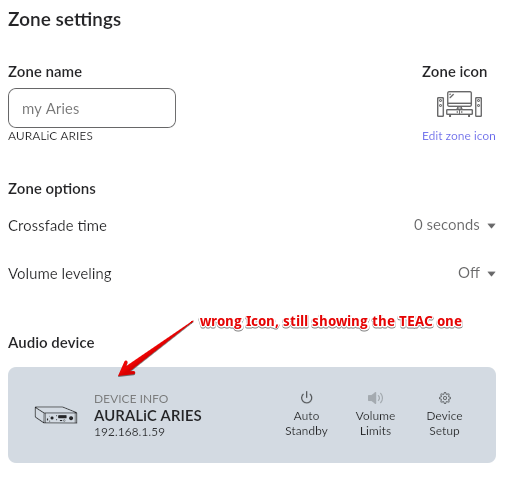Click the red annotation arrow
Viewport: 512px width, 479px height.
(156, 348)
